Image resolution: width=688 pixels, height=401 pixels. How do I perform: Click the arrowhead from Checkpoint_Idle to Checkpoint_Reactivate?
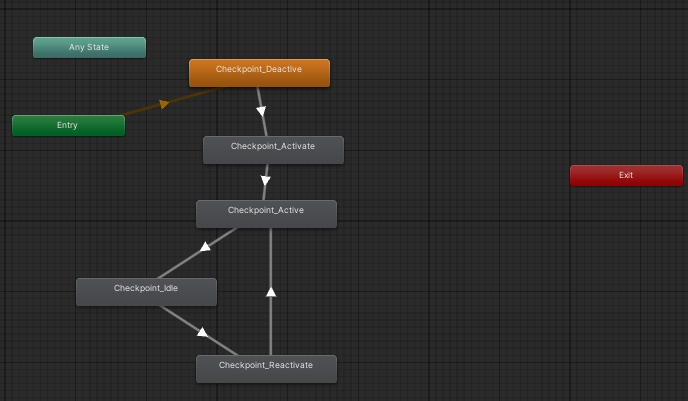click(x=203, y=332)
